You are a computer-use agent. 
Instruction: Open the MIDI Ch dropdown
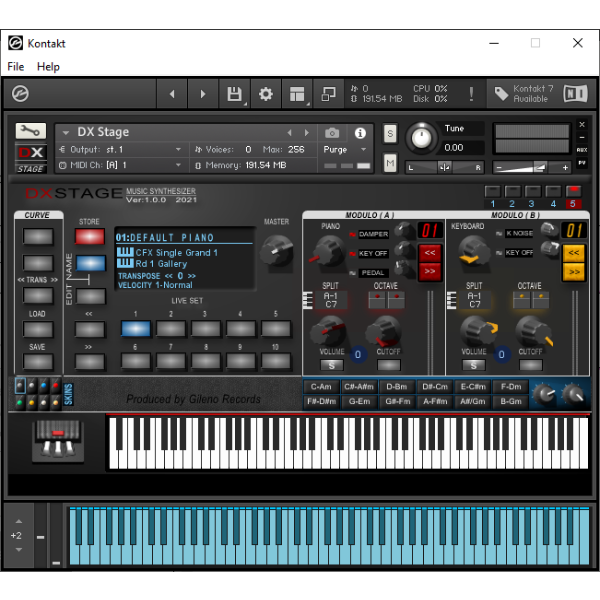click(x=121, y=165)
